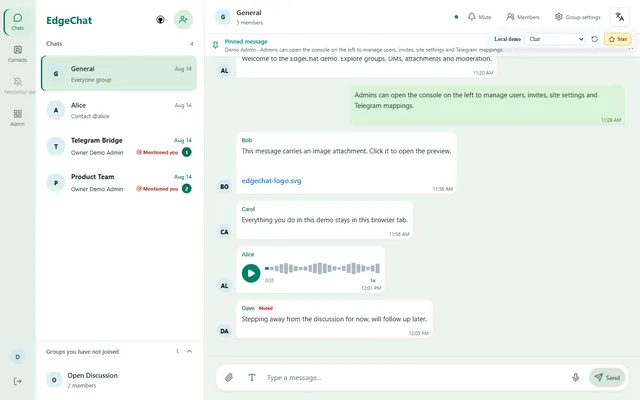The image size is (640, 400).
Task: Click the 5 members subtitle
Action: (x=249, y=23)
